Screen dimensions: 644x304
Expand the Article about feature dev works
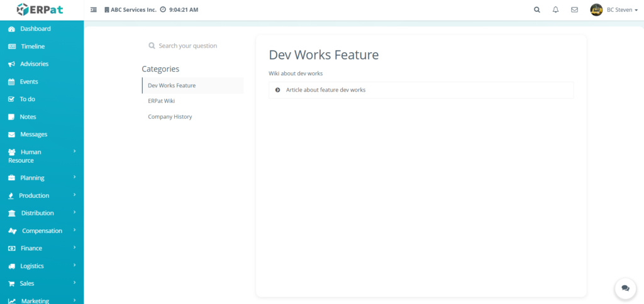(325, 90)
